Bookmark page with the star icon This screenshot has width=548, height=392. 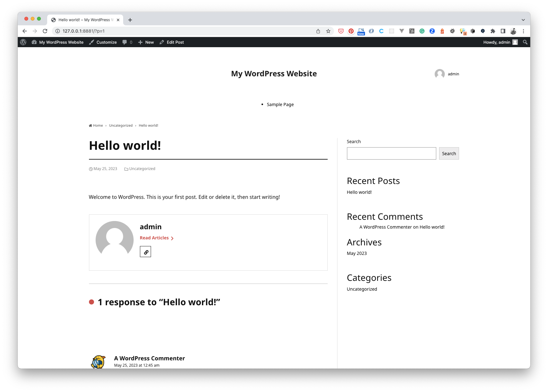pyautogui.click(x=328, y=31)
